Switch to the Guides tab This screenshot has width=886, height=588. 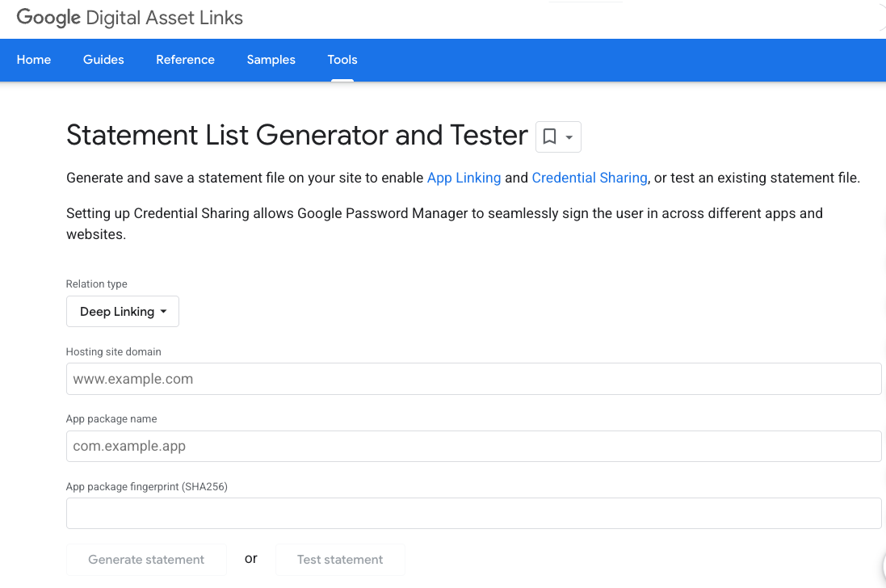pos(103,59)
